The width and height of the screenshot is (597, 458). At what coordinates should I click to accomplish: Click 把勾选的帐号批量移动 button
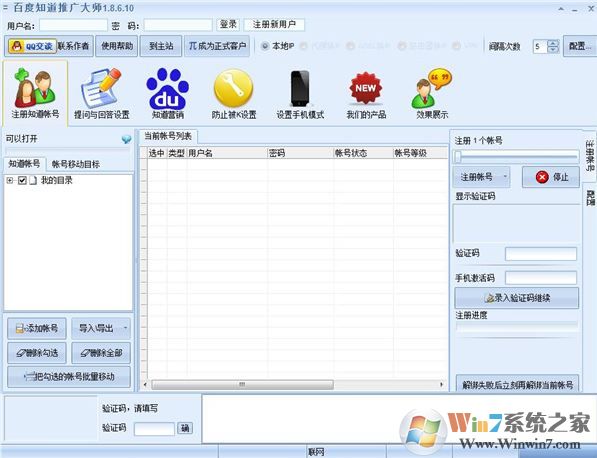pos(69,377)
